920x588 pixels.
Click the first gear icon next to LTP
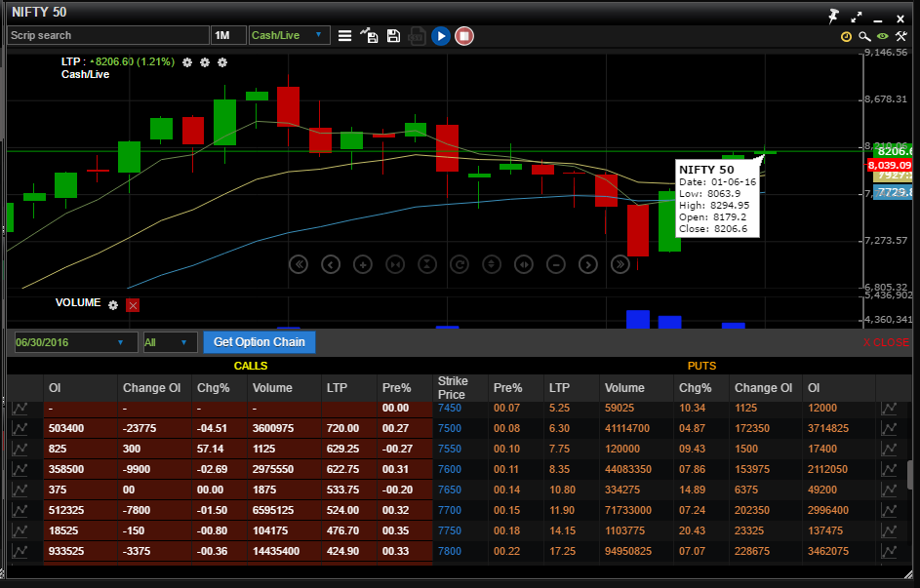[x=187, y=62]
